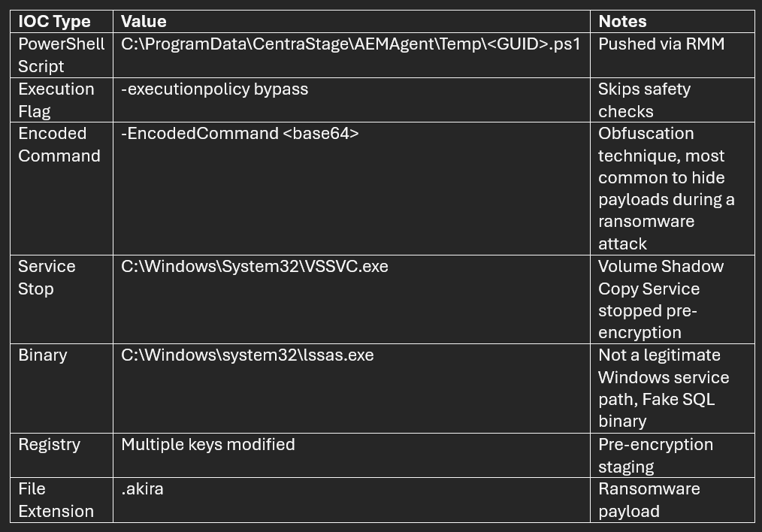Screen dimensions: 762x532
Task: Click the "Service Stop" type cell
Action: tap(47, 277)
